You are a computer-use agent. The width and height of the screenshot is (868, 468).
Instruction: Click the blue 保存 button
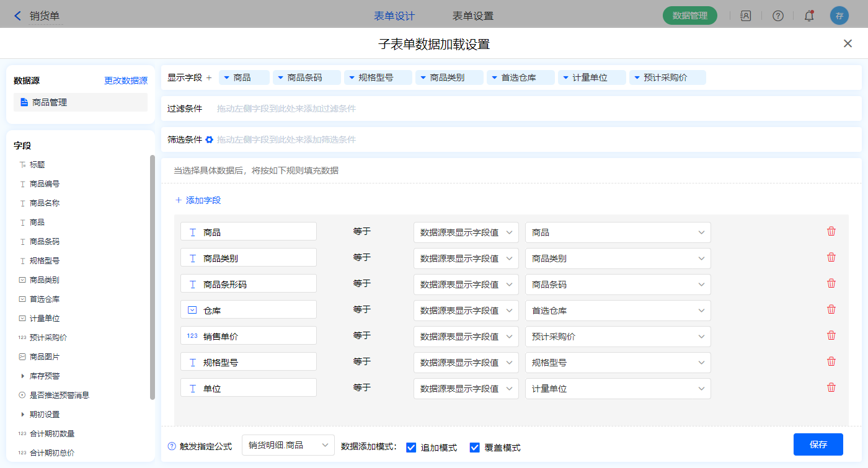(x=818, y=444)
